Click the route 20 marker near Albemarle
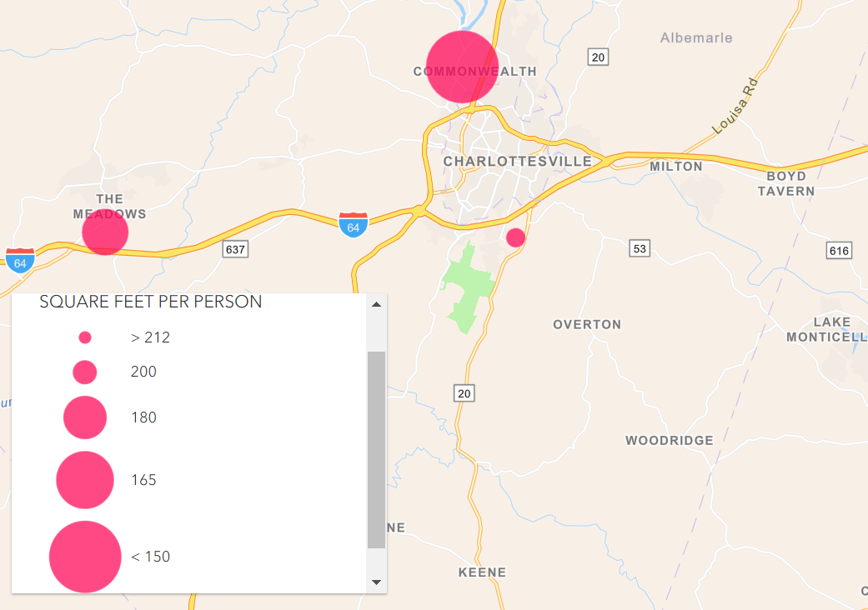 [x=598, y=57]
